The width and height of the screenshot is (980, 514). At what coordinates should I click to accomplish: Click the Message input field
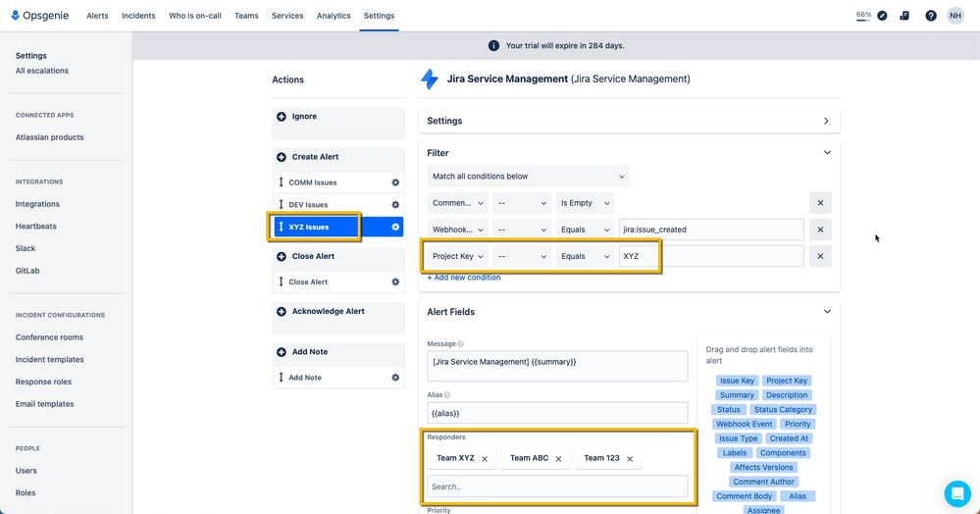557,366
